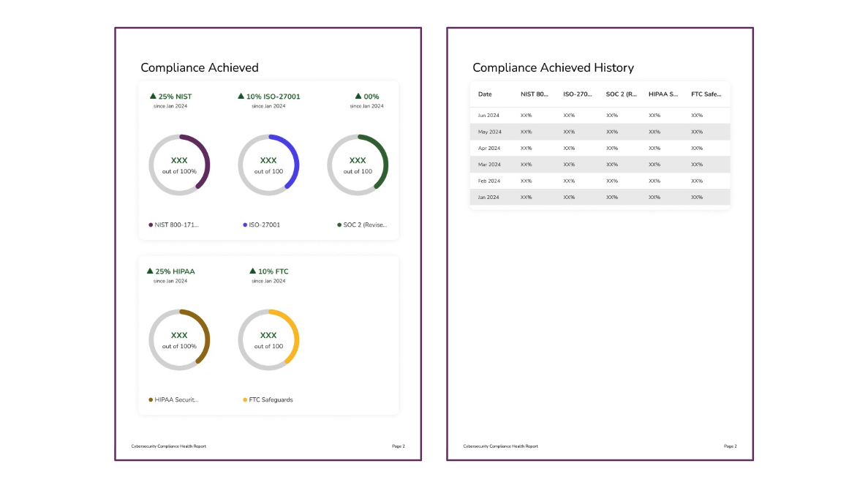
Task: Click the Page 2 label on history page
Action: coord(729,446)
